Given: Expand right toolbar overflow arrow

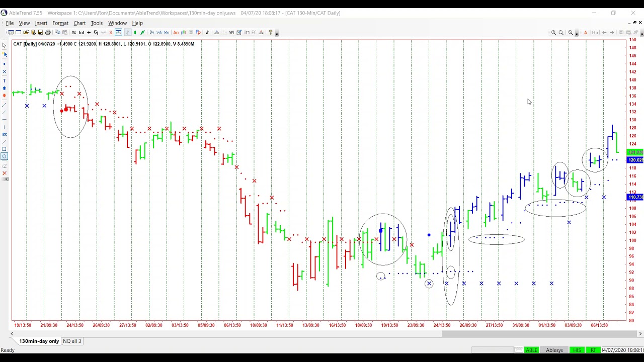Looking at the screenshot, I should 642,33.
